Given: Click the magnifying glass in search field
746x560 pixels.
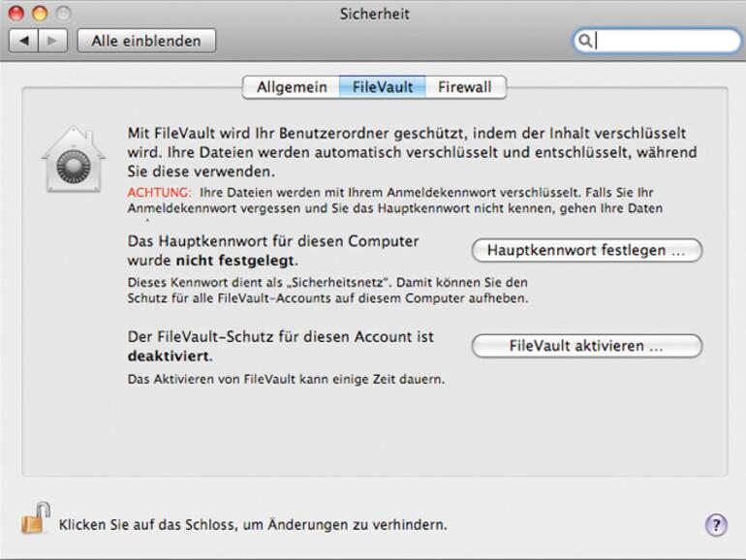Looking at the screenshot, I should coord(585,41).
